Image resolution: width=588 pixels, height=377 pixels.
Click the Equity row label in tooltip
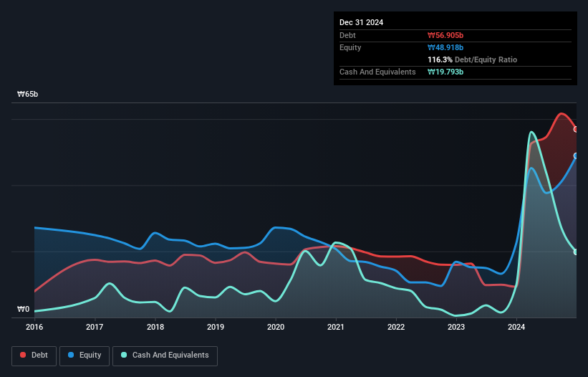click(350, 47)
